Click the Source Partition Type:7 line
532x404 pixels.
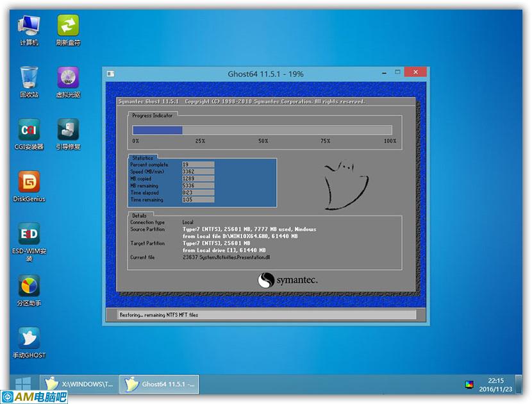[x=249, y=229]
